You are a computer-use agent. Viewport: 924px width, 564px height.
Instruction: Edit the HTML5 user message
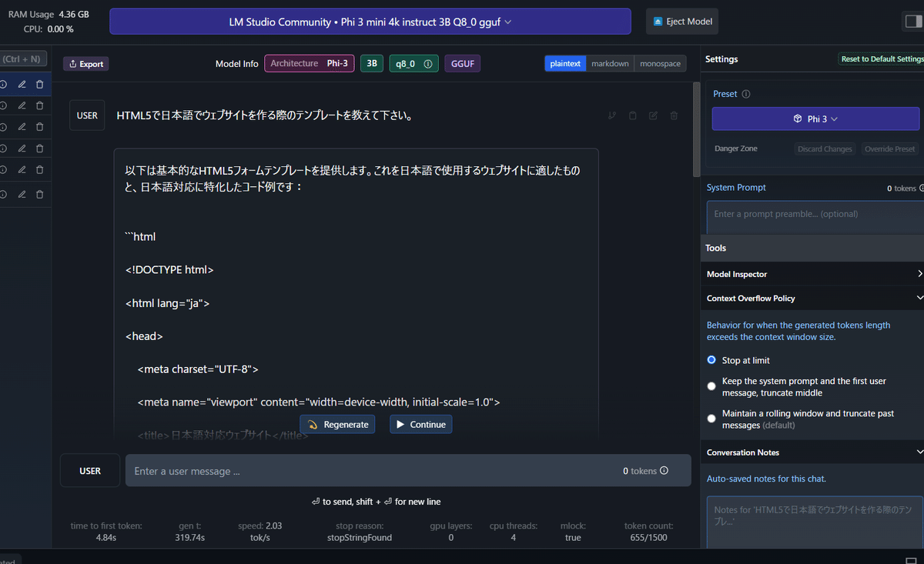point(653,115)
